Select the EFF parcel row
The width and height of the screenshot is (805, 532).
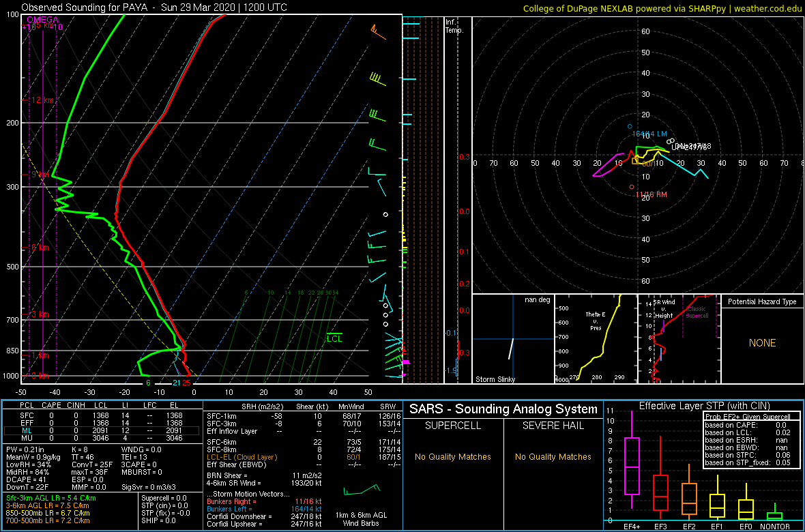(x=102, y=423)
